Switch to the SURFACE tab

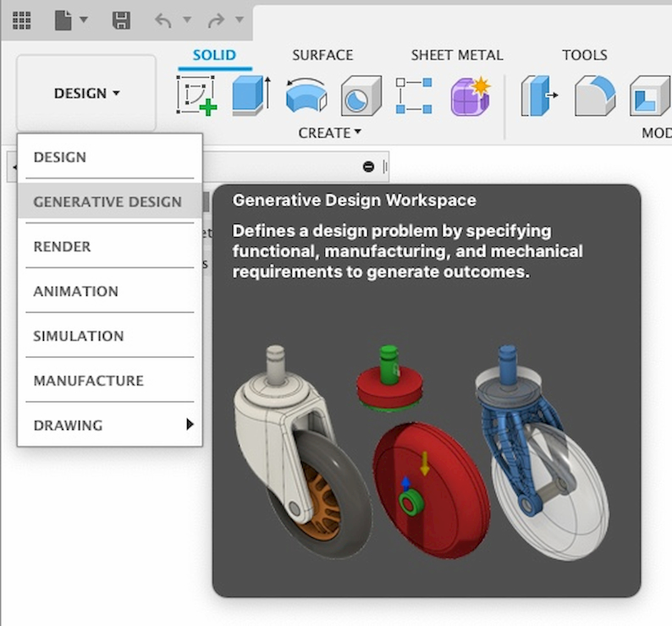coord(322,55)
